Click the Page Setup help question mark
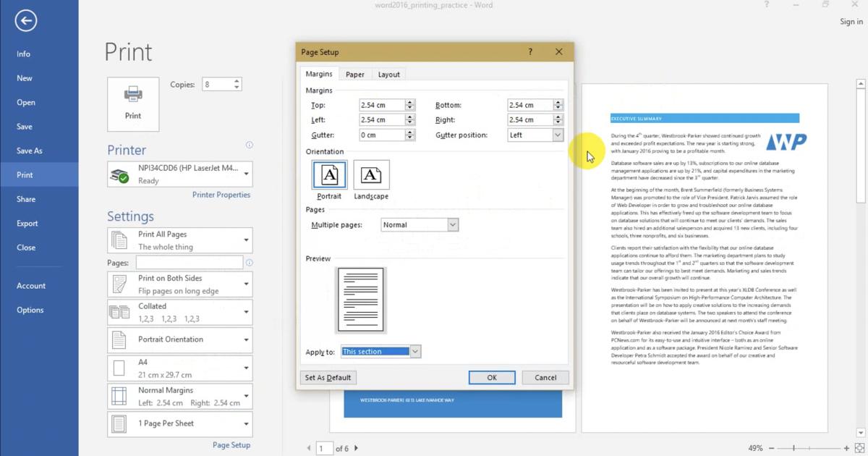This screenshot has width=868, height=456. tap(530, 52)
